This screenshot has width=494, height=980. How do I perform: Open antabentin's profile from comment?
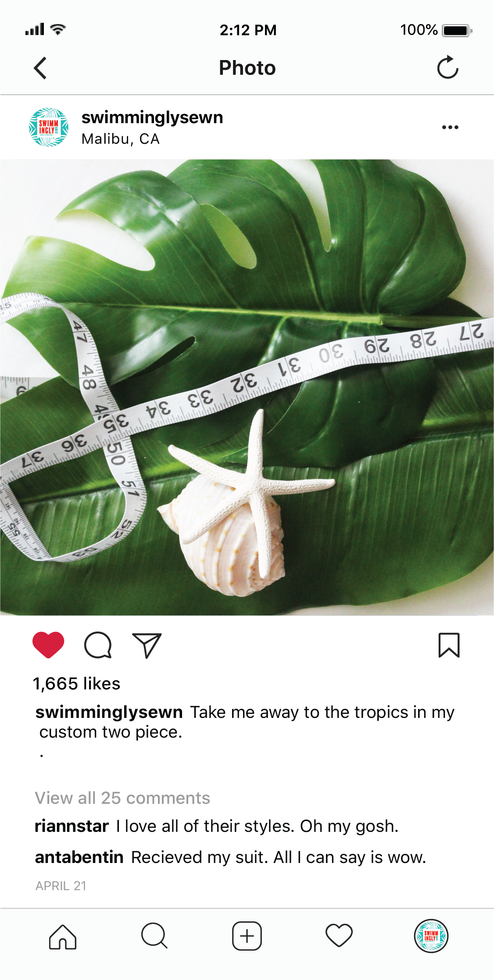pyautogui.click(x=79, y=857)
